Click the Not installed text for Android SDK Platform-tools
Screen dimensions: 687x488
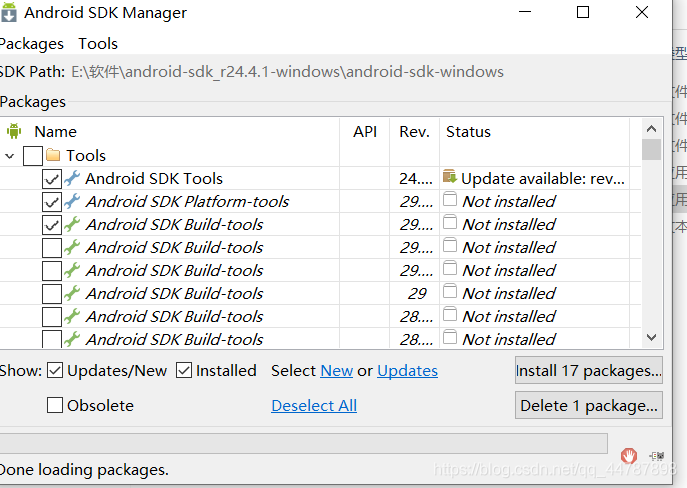coord(509,202)
